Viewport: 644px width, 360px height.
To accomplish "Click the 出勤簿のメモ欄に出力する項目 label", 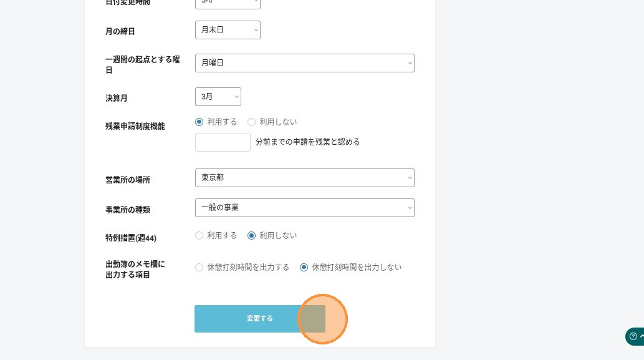I will click(x=135, y=269).
